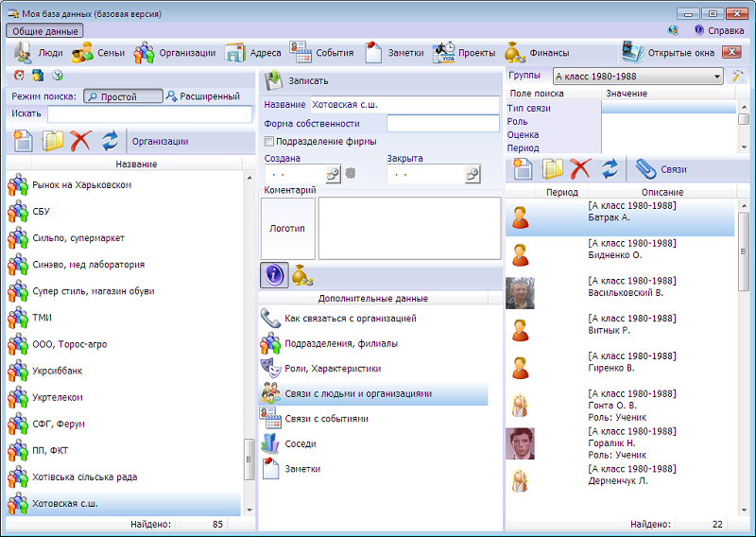Create new link in the connections toolbar
The image size is (756, 537).
(523, 169)
